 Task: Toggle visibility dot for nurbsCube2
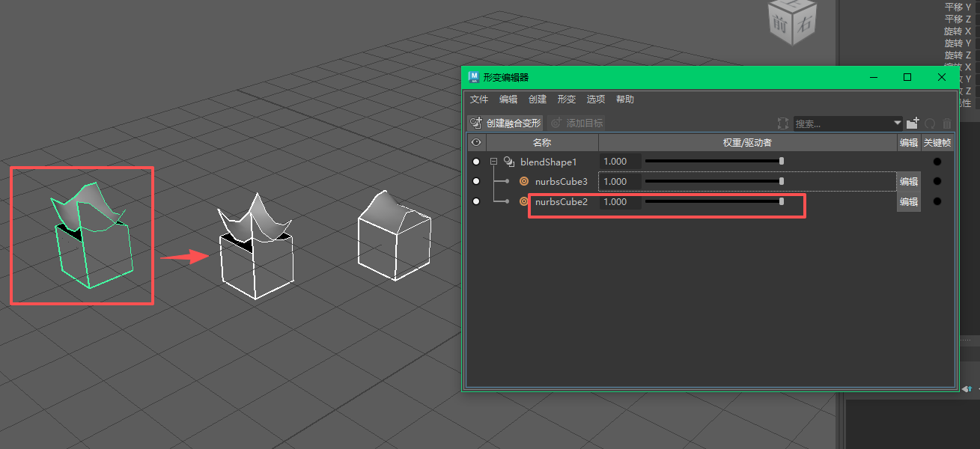coord(476,201)
